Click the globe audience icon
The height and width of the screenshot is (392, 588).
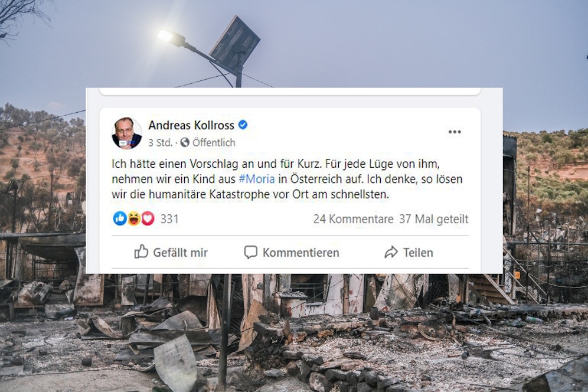coord(185,142)
